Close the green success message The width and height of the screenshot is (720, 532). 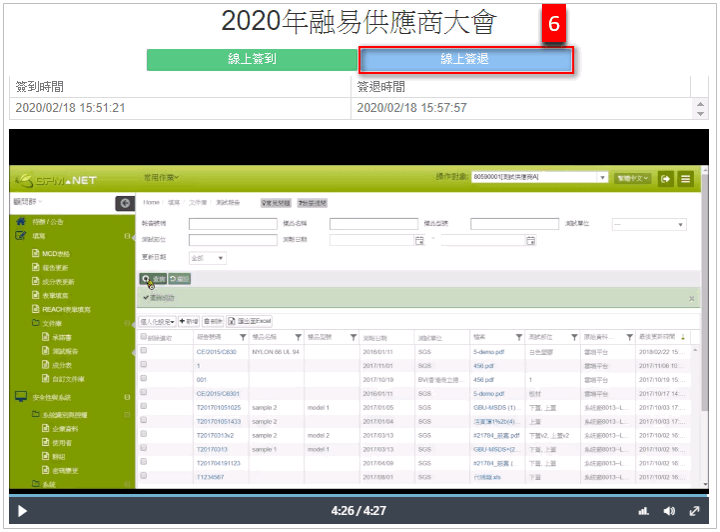(692, 299)
